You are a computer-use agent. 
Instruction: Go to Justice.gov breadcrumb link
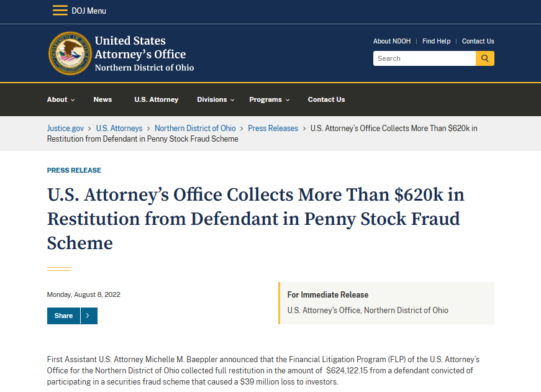(x=65, y=128)
